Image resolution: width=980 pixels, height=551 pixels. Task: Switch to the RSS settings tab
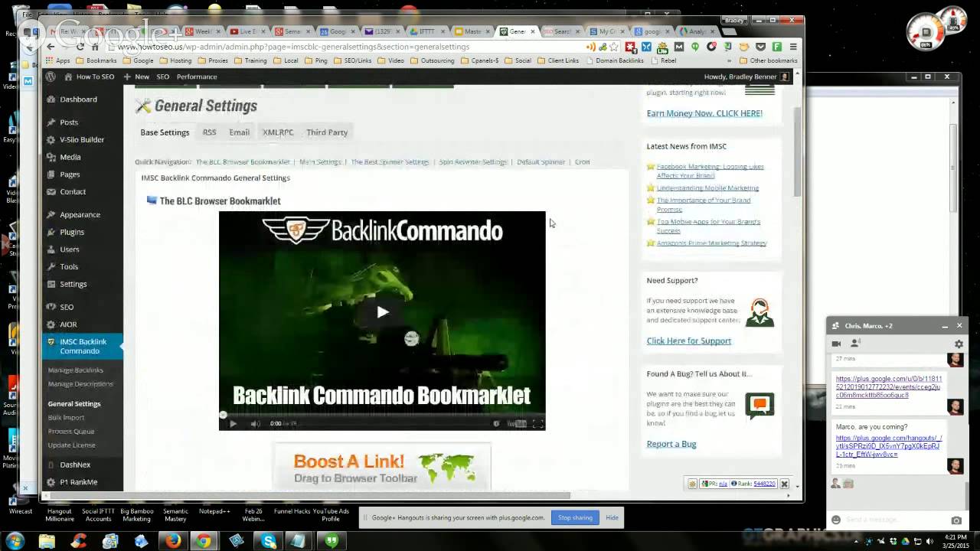coord(209,132)
